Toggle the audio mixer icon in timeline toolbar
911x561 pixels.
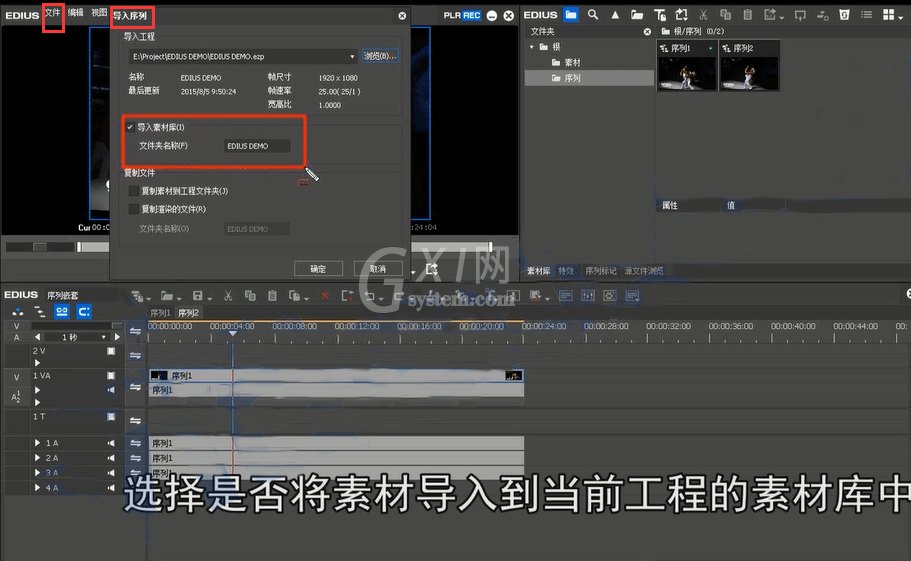pyautogui.click(x=588, y=296)
